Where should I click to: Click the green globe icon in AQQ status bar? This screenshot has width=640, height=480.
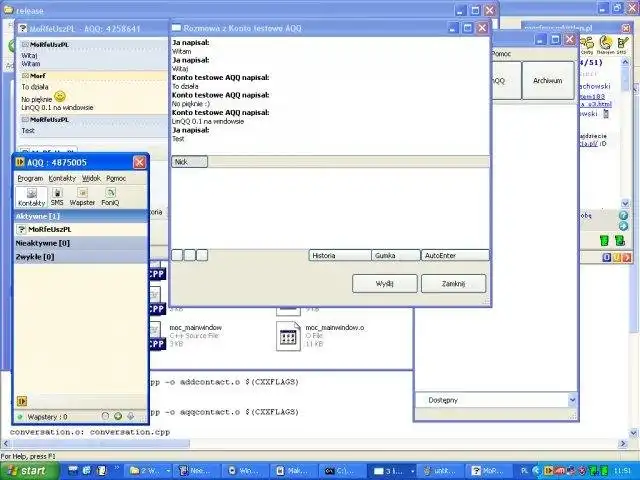point(118,416)
